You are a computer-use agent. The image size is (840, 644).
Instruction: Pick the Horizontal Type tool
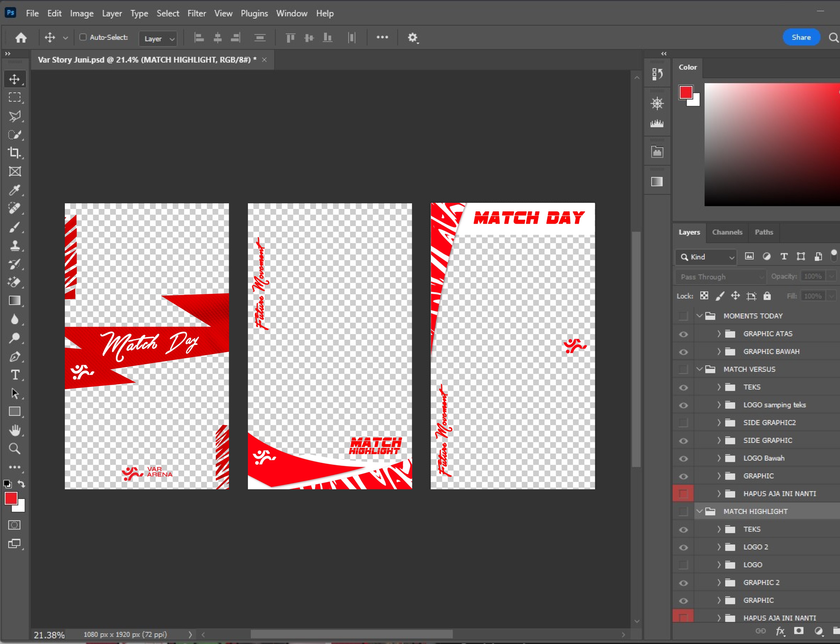[x=15, y=375]
